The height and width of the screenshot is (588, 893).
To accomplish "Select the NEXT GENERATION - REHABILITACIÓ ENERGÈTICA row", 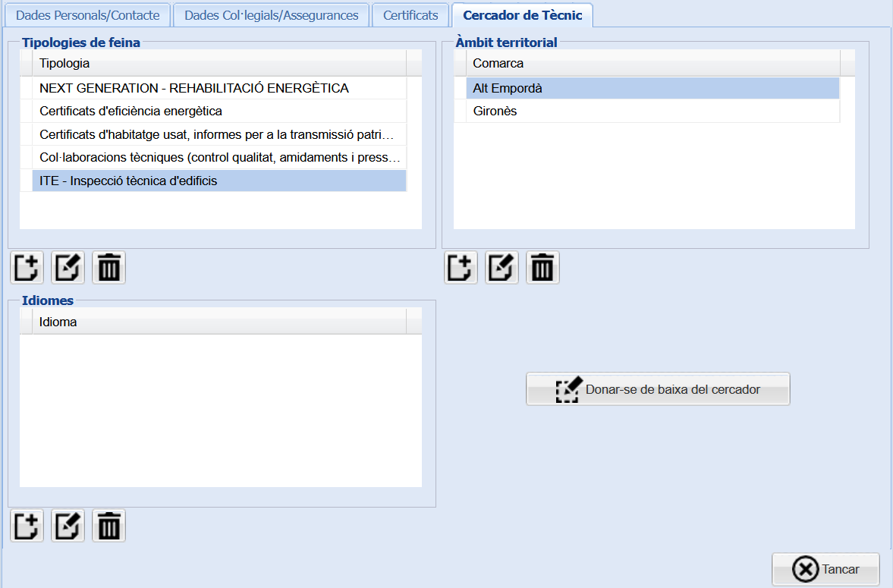I will point(219,88).
